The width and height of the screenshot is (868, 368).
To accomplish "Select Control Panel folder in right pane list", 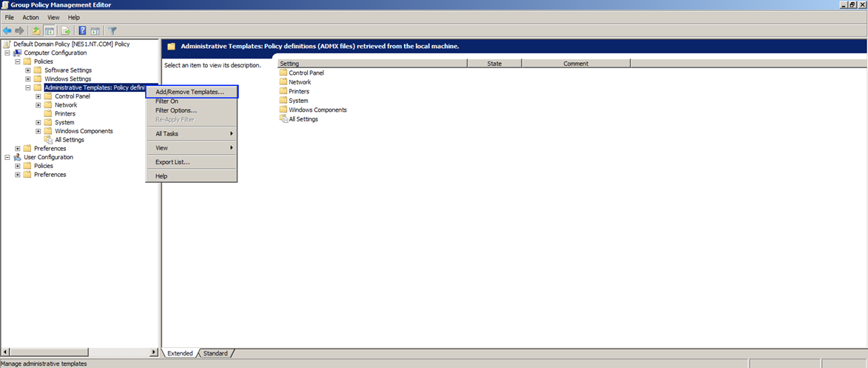I will (302, 73).
